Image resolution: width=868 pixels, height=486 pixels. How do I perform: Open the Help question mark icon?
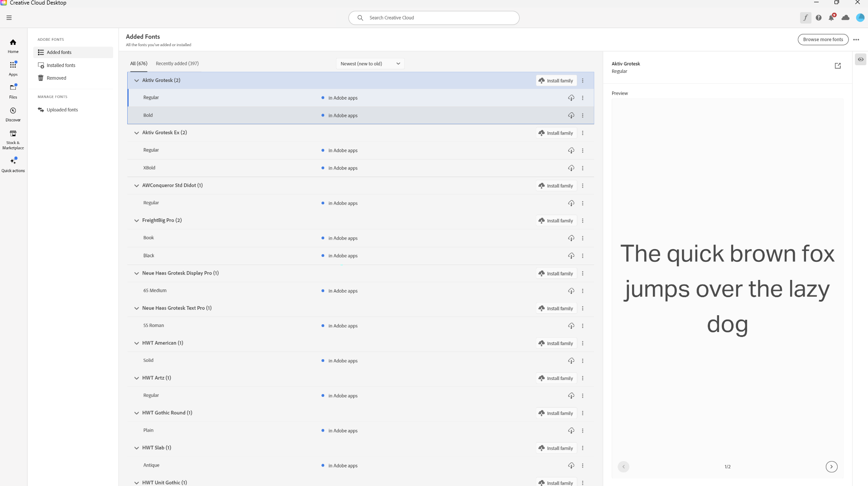point(819,18)
